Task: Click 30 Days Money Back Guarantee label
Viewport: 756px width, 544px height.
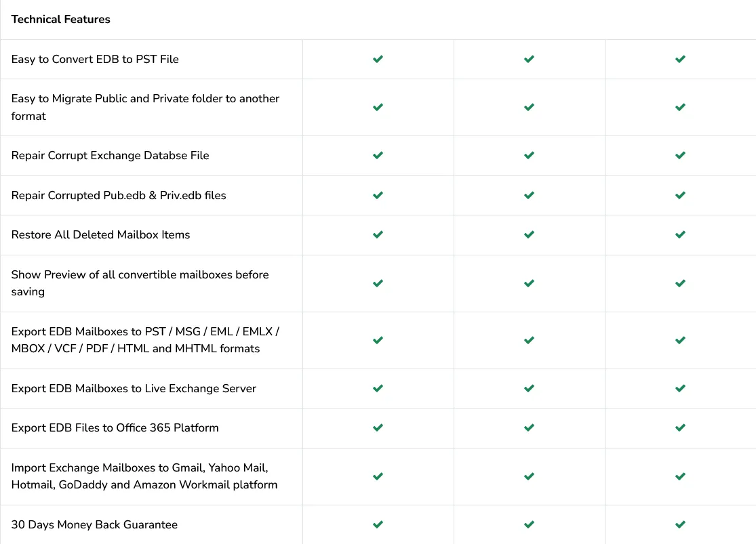Action: 94,525
